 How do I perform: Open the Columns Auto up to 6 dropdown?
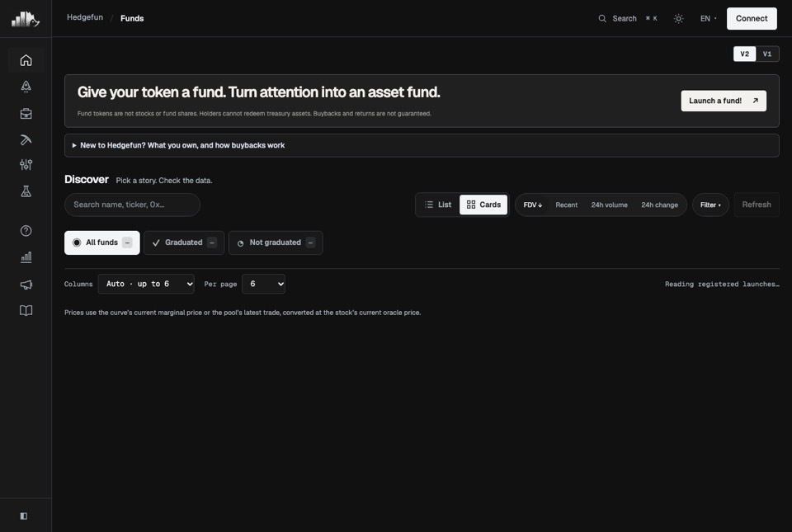click(x=146, y=284)
